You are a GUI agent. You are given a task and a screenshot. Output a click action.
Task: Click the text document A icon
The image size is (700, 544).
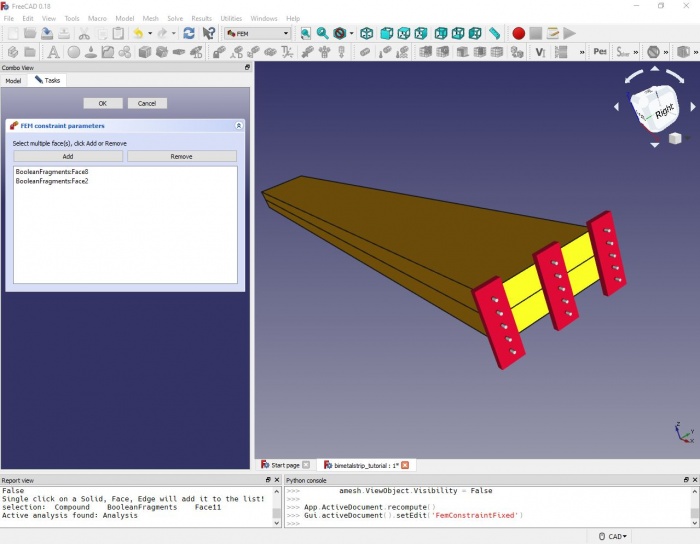click(x=54, y=52)
